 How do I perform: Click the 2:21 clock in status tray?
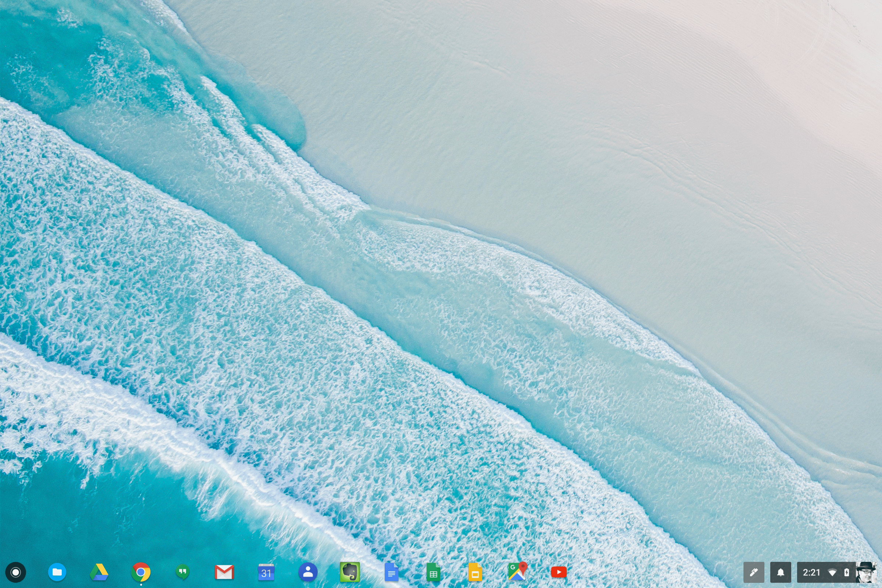[811, 572]
